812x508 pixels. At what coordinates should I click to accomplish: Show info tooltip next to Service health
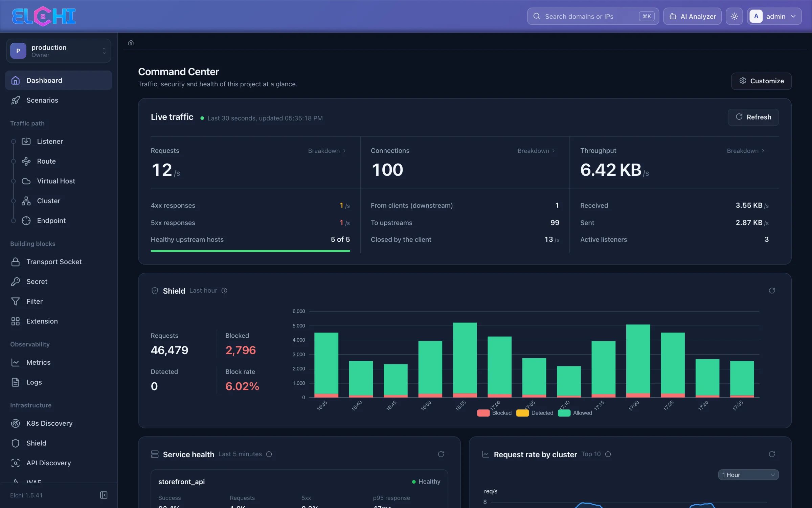[x=269, y=454]
